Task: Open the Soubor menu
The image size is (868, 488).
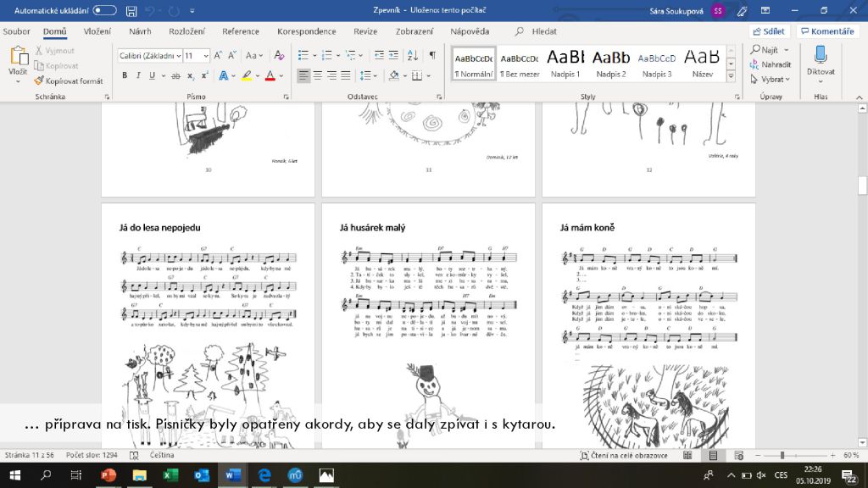Action: [x=17, y=31]
